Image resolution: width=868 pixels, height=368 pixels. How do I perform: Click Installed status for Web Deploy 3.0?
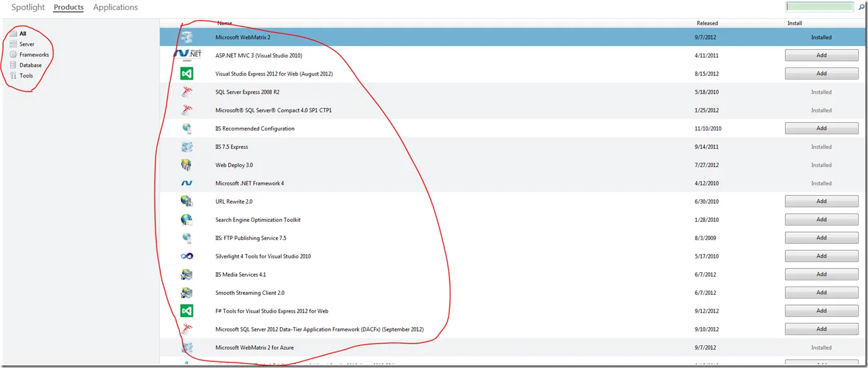(821, 165)
